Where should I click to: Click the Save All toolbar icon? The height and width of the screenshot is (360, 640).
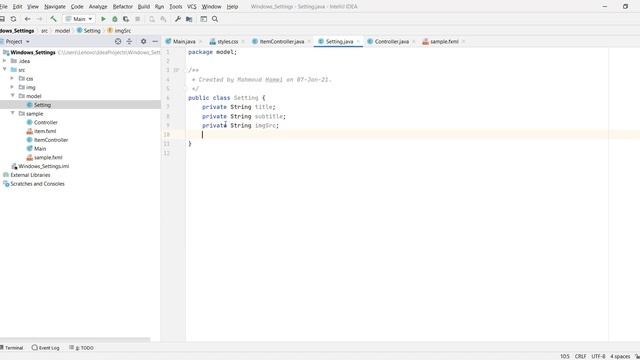[x=2, y=19]
